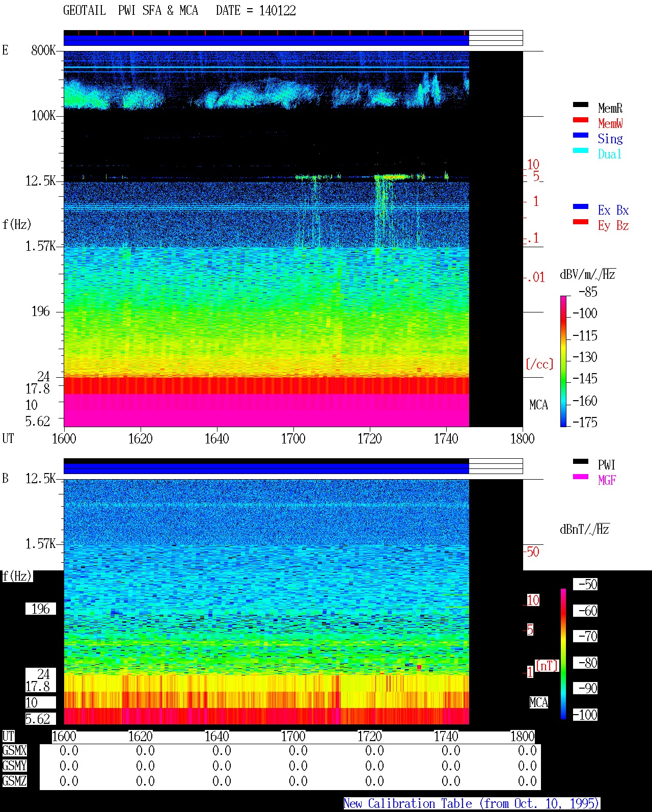This screenshot has height=812, width=652.
Task: Click the blue mode bar above the B spectrogram
Action: [x=266, y=468]
